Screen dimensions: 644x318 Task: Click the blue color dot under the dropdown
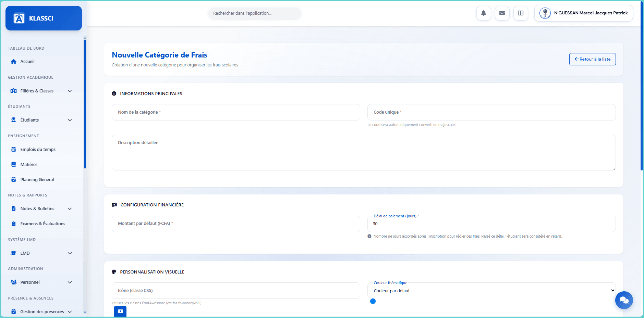[373, 302]
